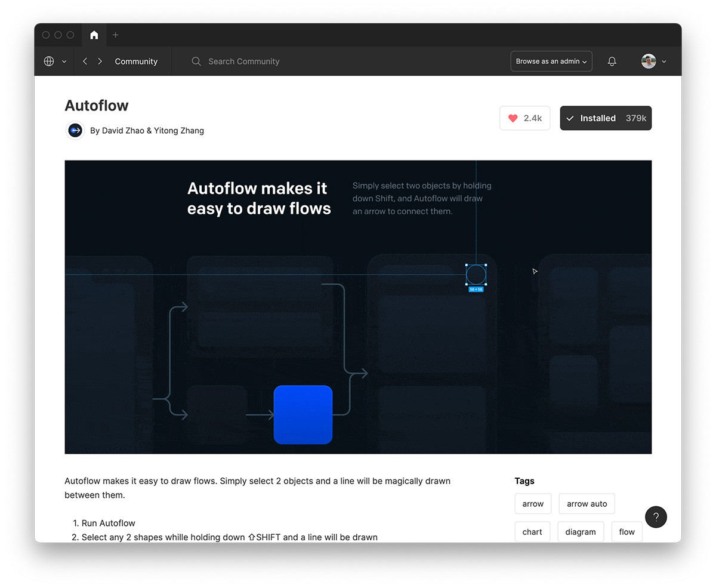Click the search magnifier icon

[x=196, y=61]
